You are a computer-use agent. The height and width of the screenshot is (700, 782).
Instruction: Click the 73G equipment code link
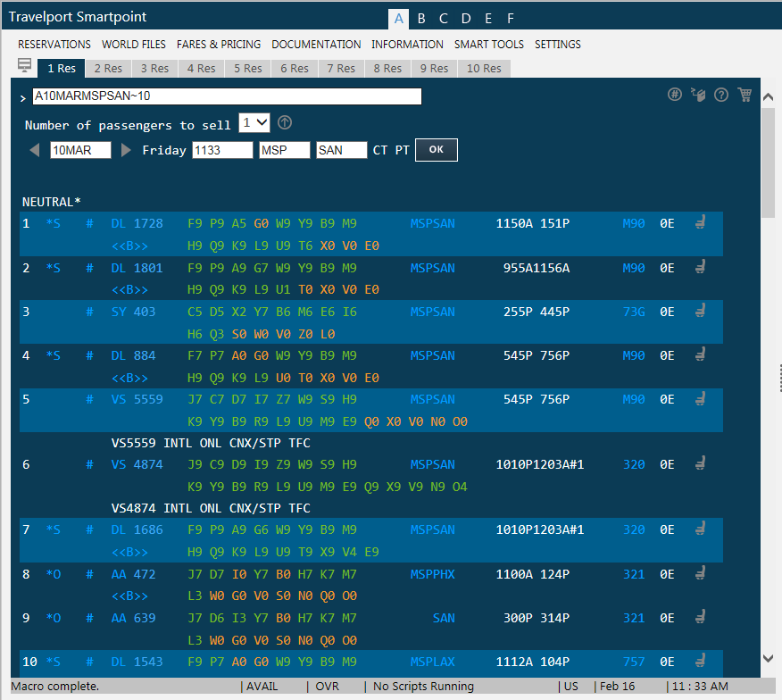pyautogui.click(x=634, y=312)
